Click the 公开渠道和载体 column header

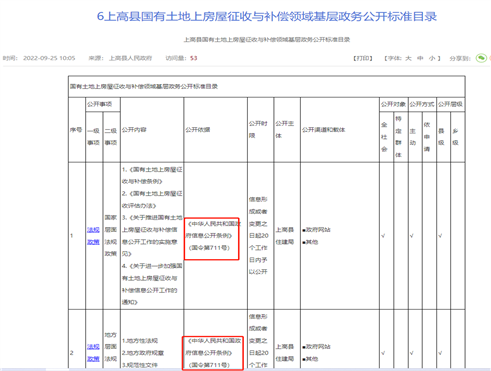(x=324, y=130)
